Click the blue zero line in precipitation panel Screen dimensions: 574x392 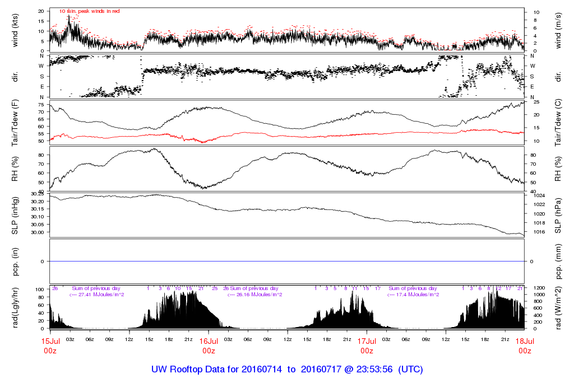pyautogui.click(x=287, y=262)
